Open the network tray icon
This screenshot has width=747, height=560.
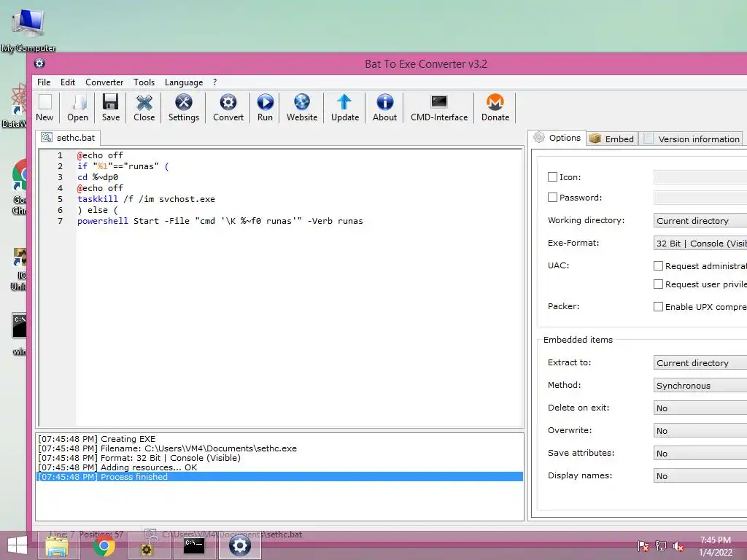pyautogui.click(x=661, y=546)
